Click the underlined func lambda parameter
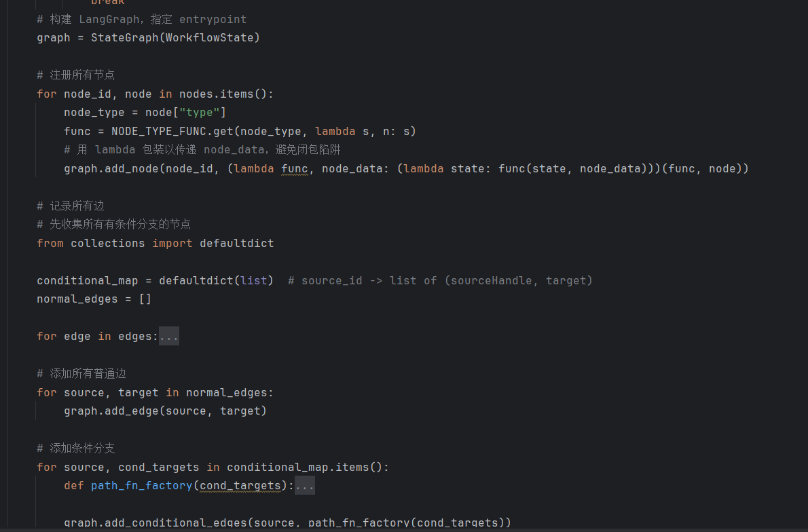The width and height of the screenshot is (808, 532). tap(295, 168)
